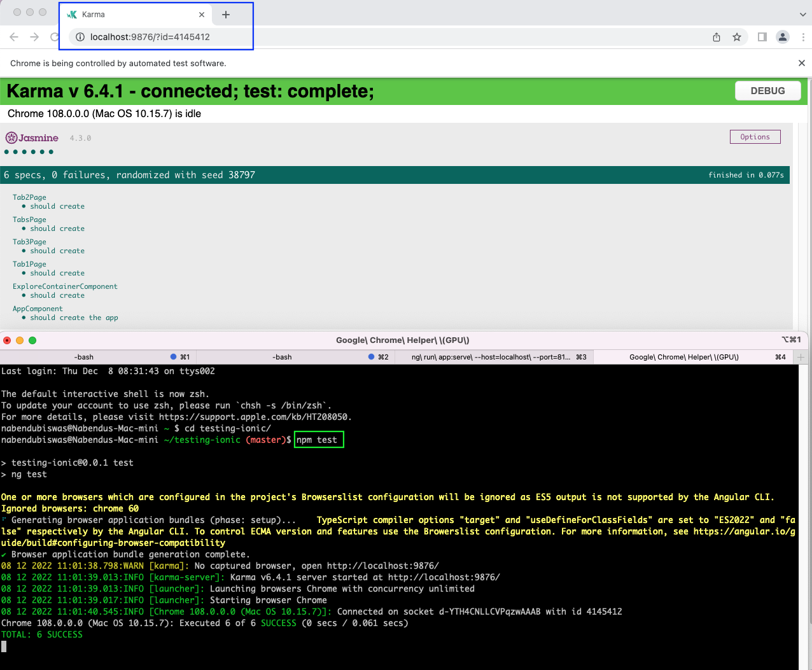This screenshot has width=812, height=670.
Task: Close the Karma browser tab
Action: click(x=202, y=15)
